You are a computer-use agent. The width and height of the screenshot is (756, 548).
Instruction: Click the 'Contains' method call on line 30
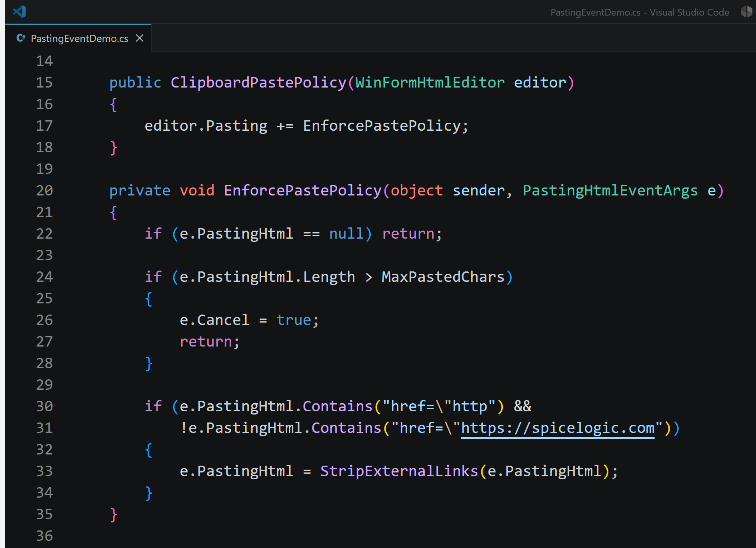(338, 406)
